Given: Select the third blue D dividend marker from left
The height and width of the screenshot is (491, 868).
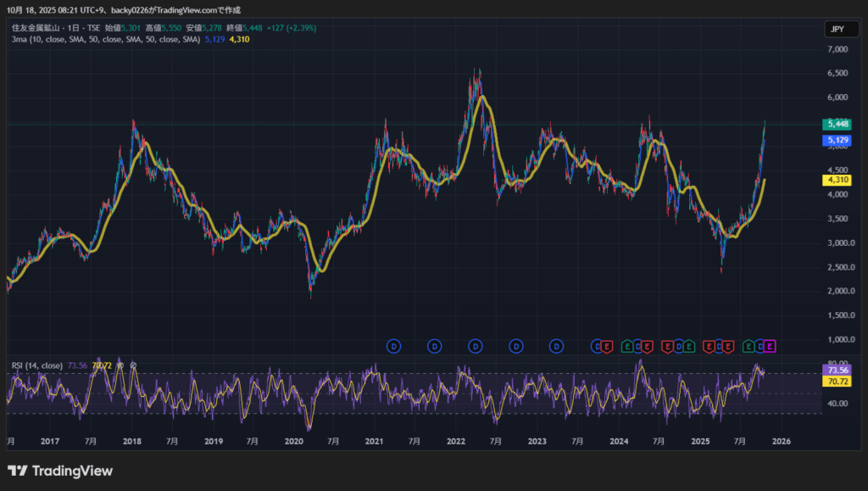Looking at the screenshot, I should pyautogui.click(x=476, y=345).
